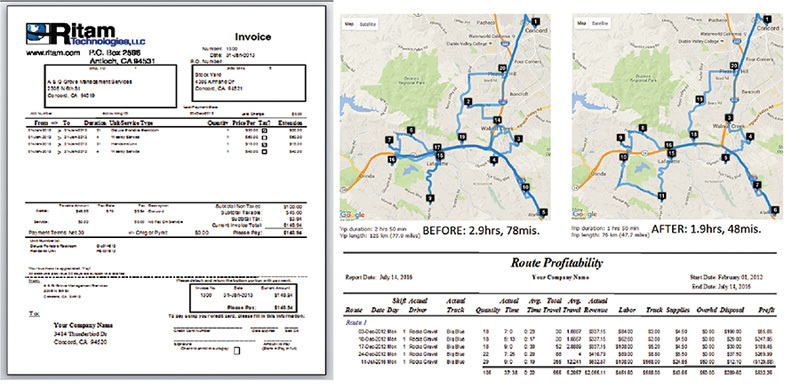Click stop marker 19 on AFTER map
This screenshot has height=389, width=800.
[700, 99]
